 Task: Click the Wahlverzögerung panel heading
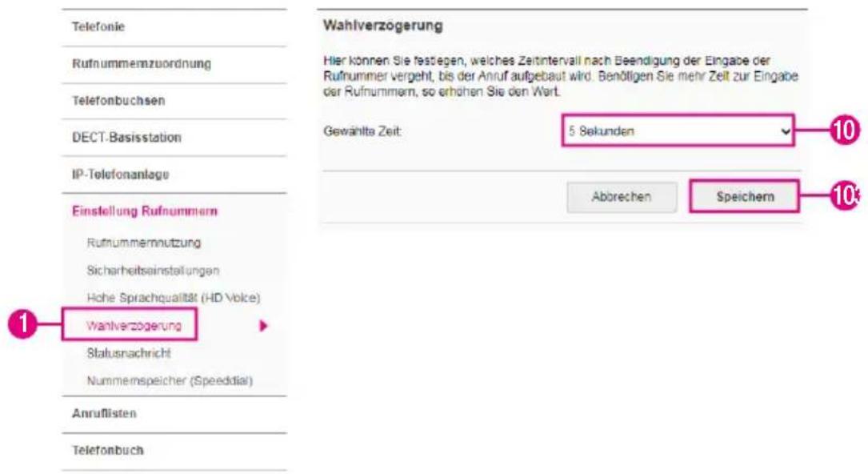(383, 26)
